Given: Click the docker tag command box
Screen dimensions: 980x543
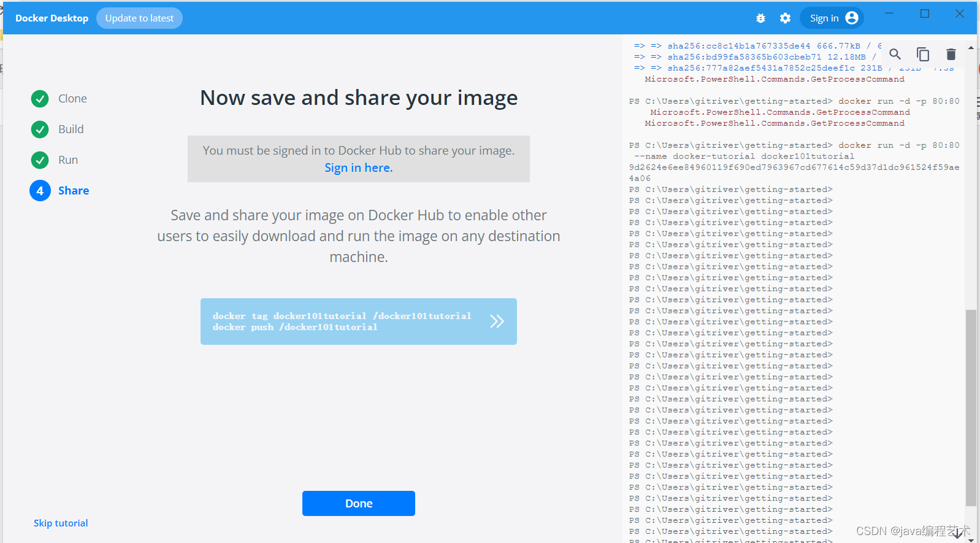Looking at the screenshot, I should 359,322.
